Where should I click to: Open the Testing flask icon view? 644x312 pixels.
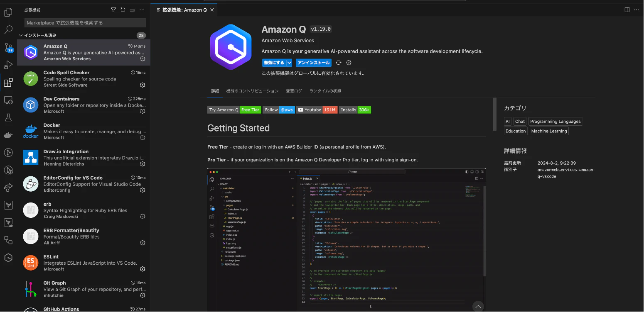pos(8,118)
